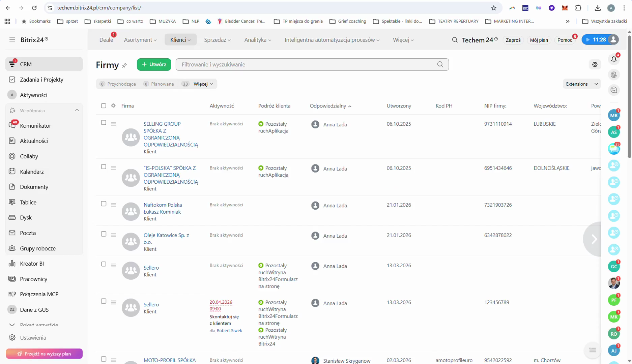Open grid column settings gear

[x=113, y=105]
